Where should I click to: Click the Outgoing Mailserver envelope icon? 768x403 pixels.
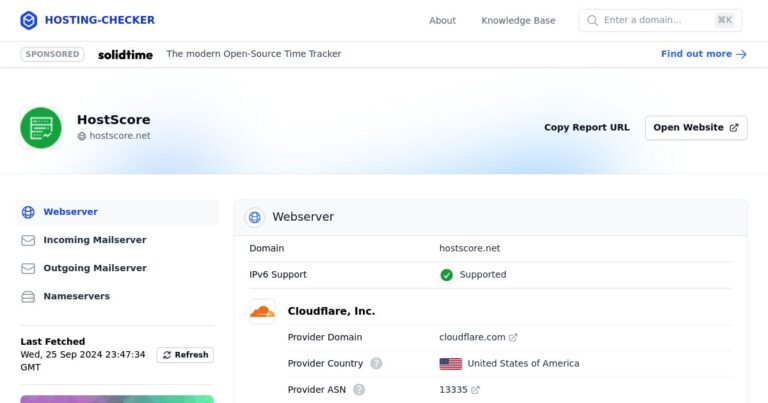coord(28,268)
